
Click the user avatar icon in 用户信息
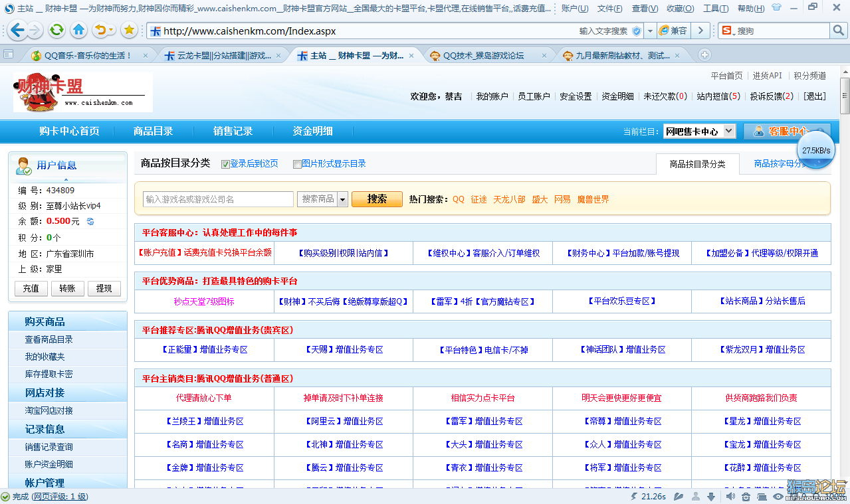(24, 165)
